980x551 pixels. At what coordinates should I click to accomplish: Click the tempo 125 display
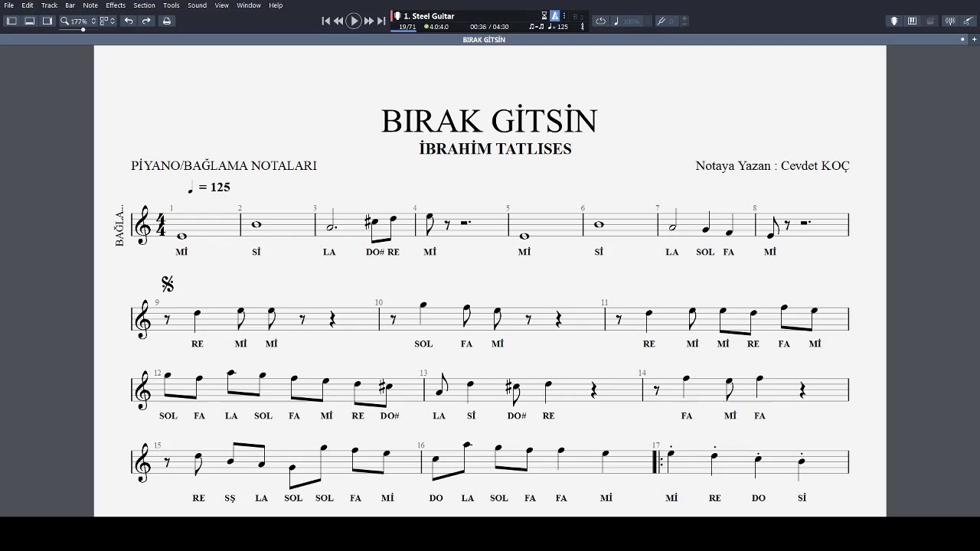coord(558,27)
